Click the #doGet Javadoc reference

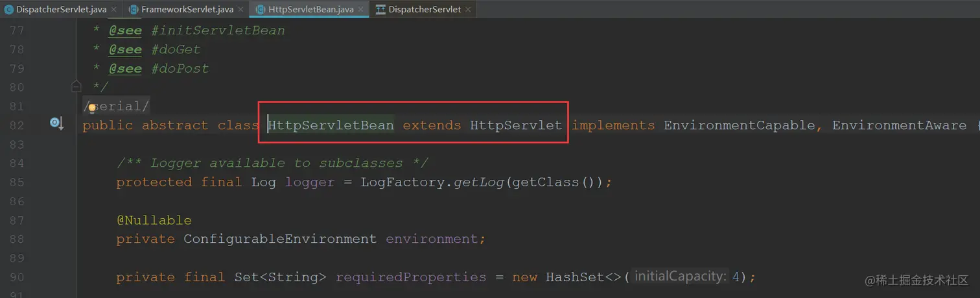[x=176, y=49]
